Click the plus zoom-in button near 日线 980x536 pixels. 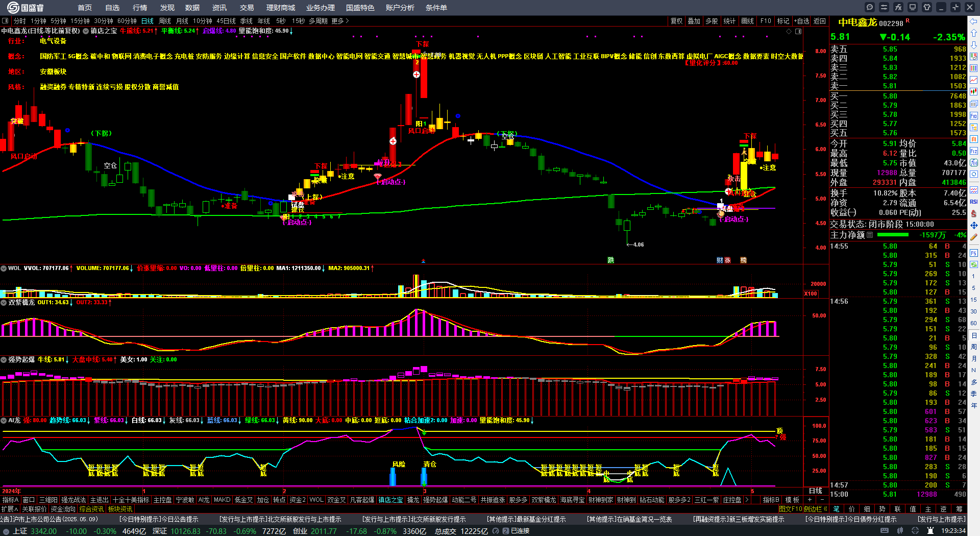tap(810, 500)
